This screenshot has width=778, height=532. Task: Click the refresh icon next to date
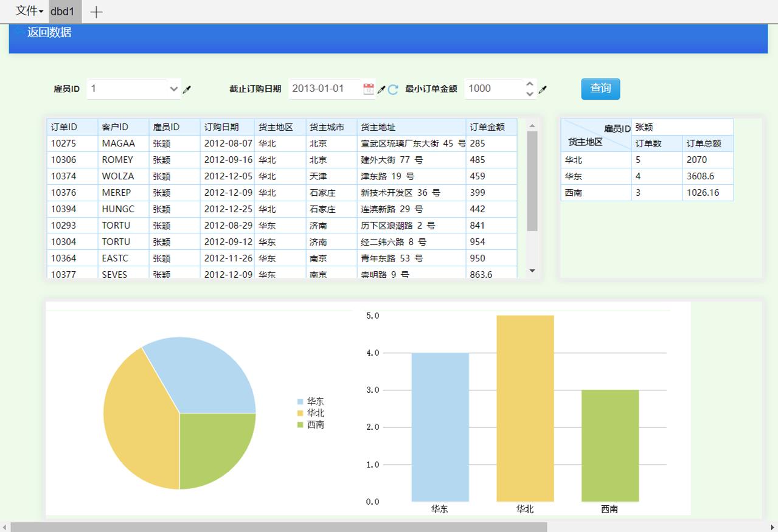tap(393, 89)
